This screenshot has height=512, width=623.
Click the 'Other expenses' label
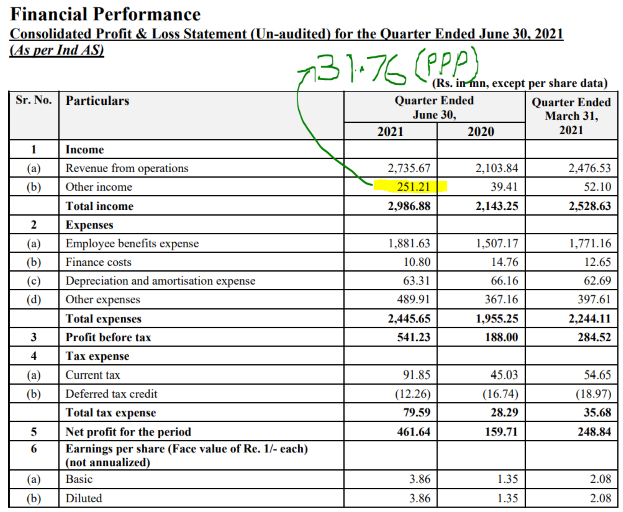(x=103, y=299)
